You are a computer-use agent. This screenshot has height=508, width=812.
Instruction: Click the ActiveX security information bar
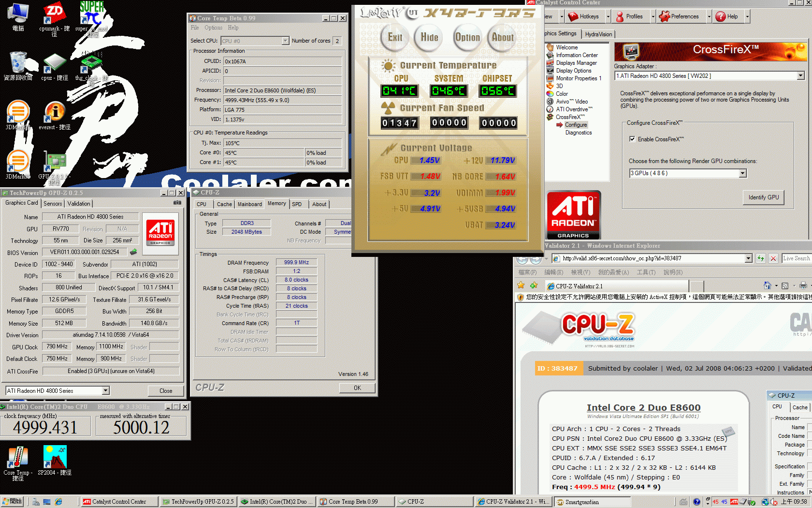point(664,297)
